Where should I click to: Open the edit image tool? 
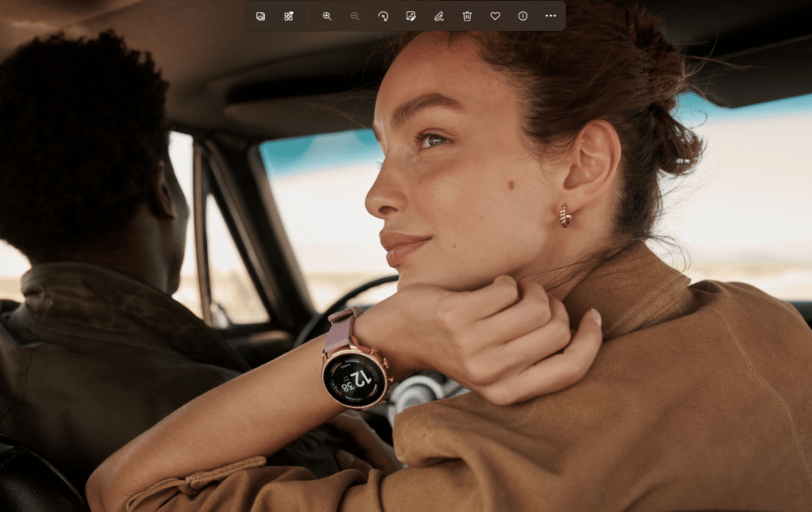click(411, 16)
